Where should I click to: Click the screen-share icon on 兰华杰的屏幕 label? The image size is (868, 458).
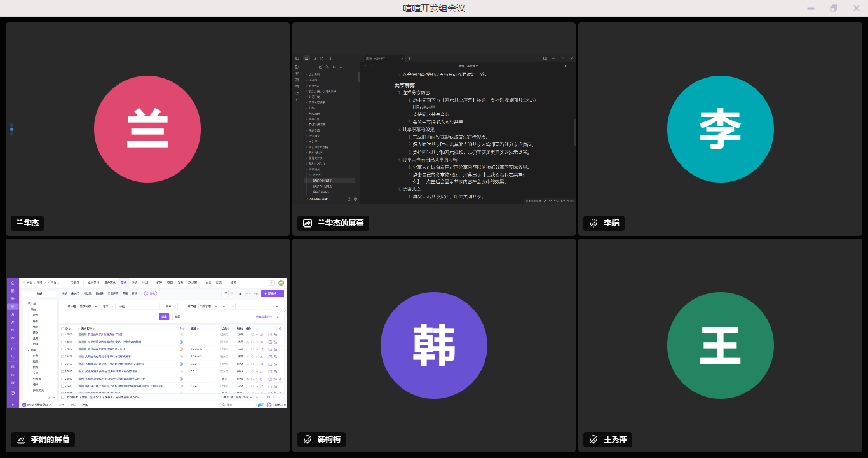click(307, 223)
